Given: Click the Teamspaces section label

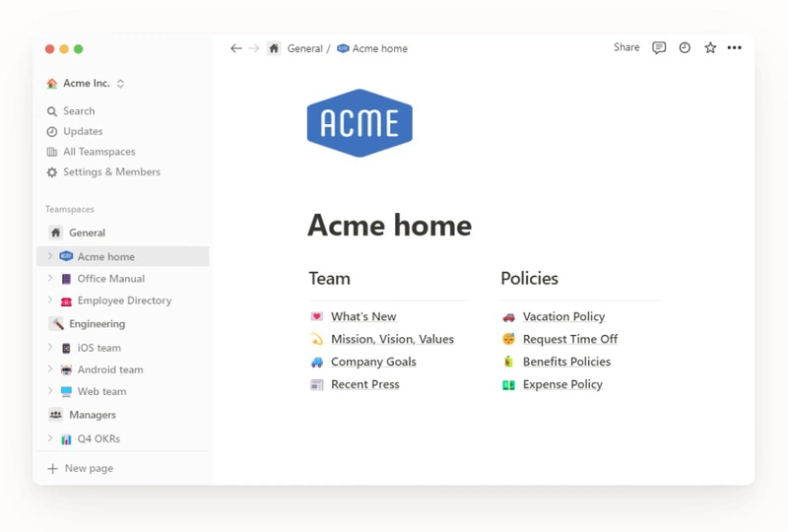Looking at the screenshot, I should (69, 209).
